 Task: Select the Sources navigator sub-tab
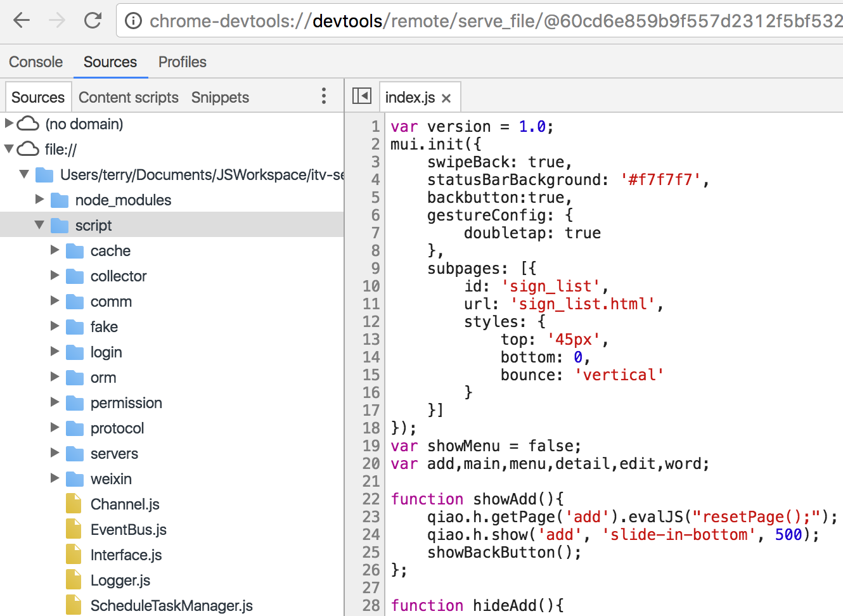(38, 98)
